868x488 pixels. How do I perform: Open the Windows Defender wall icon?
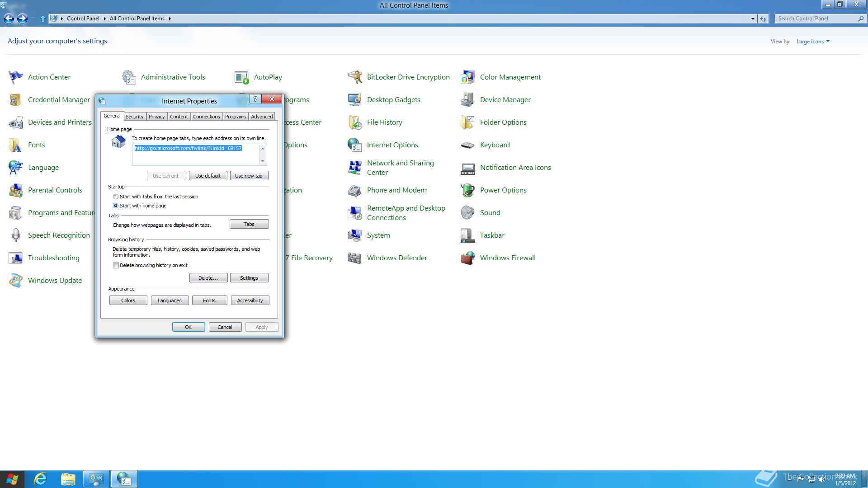355,258
